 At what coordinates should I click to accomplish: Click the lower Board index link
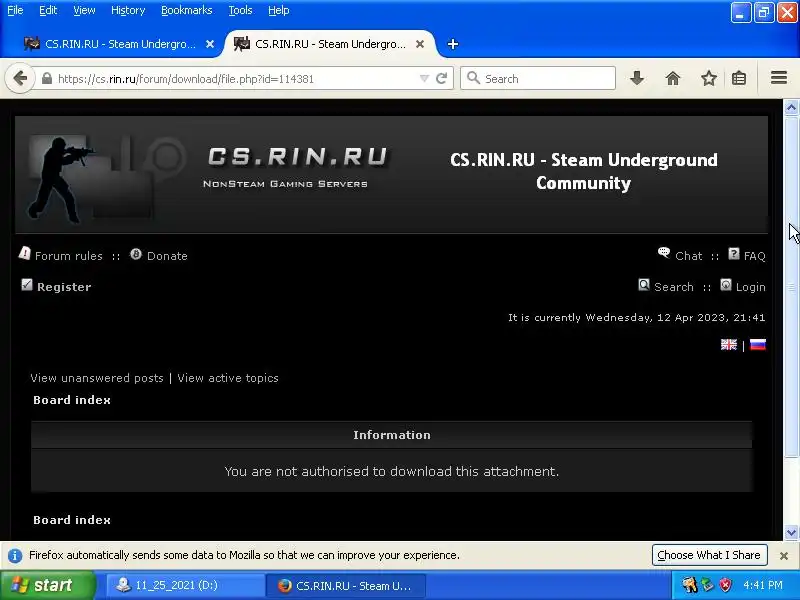tap(72, 520)
